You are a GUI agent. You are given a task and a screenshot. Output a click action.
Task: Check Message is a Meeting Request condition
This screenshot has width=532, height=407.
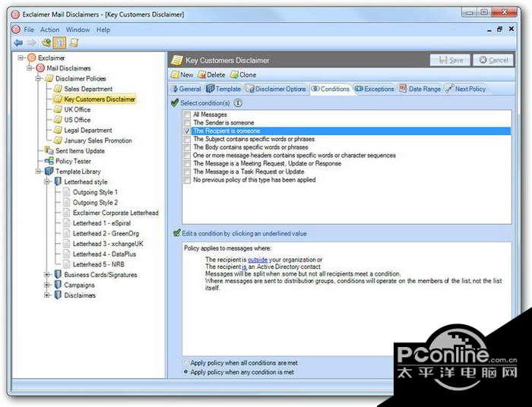click(x=187, y=163)
